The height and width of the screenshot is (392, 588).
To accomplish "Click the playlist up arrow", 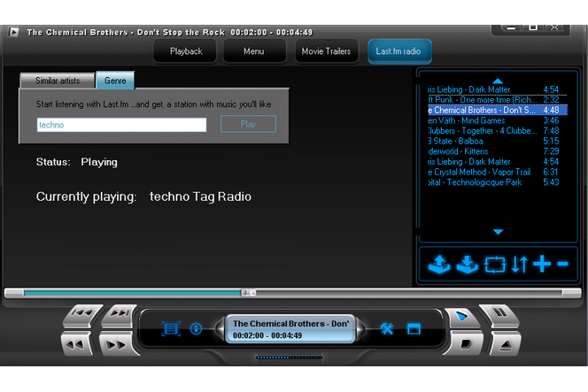I will 498,81.
